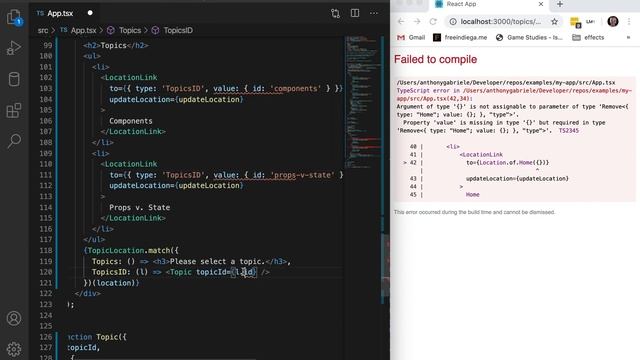640x360 pixels.
Task: Click the App.tsx file path in the error
Action: point(506,82)
